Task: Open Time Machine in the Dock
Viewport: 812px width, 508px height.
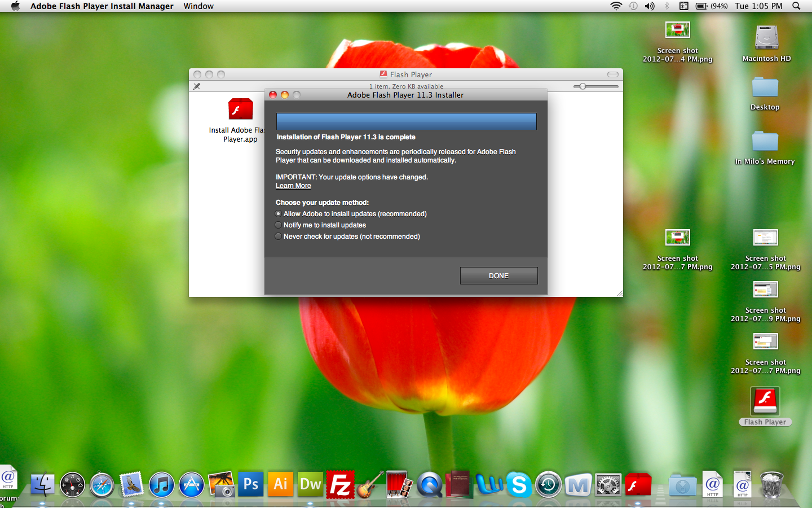Action: (548, 485)
